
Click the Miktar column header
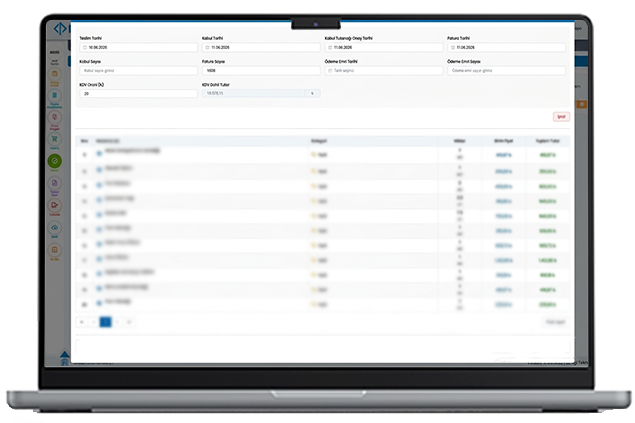(460, 141)
